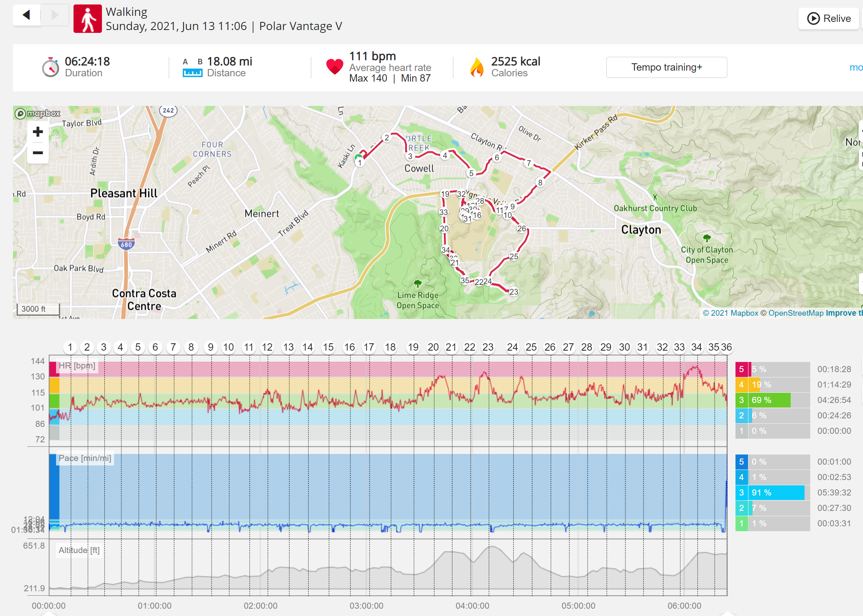The width and height of the screenshot is (863, 616).
Task: Select lap 24 marker above the graph
Action: 512,347
